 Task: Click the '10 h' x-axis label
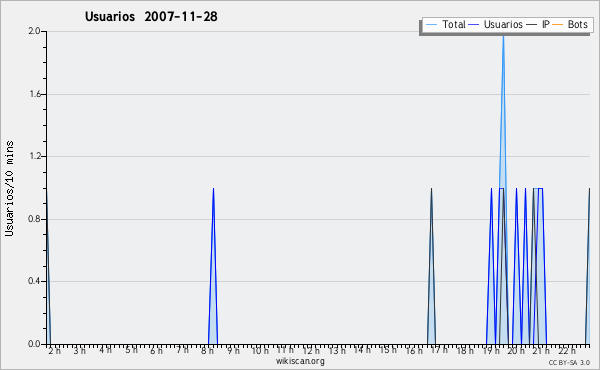260,351
